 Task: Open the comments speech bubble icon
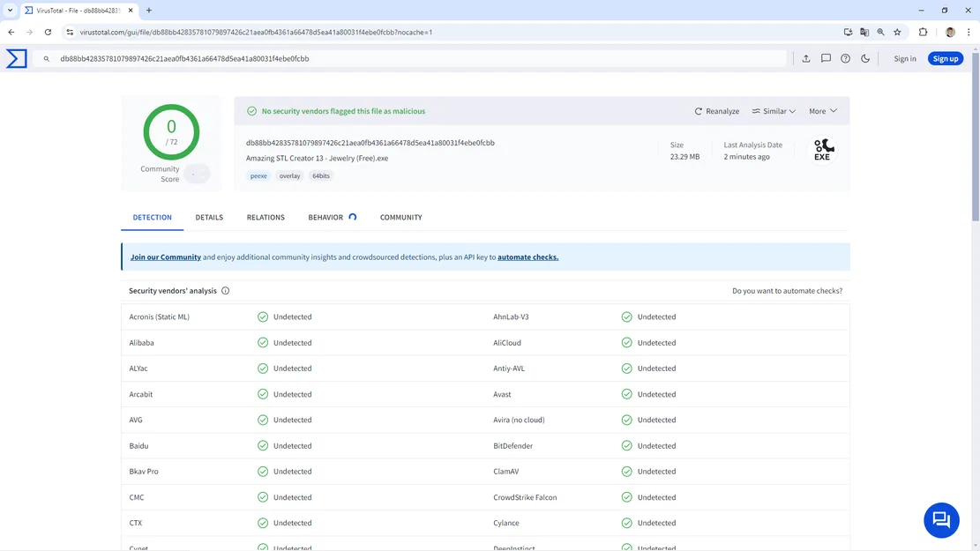(x=826, y=58)
